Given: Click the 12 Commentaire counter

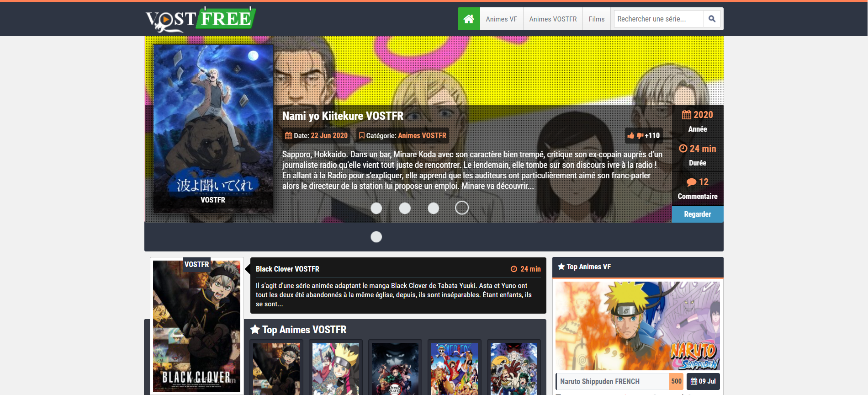Looking at the screenshot, I should [698, 188].
